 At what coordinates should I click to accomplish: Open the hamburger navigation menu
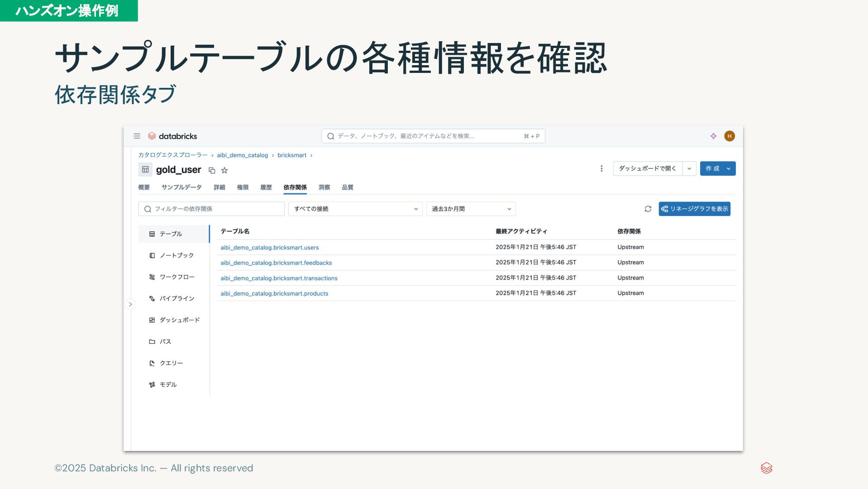tap(137, 136)
